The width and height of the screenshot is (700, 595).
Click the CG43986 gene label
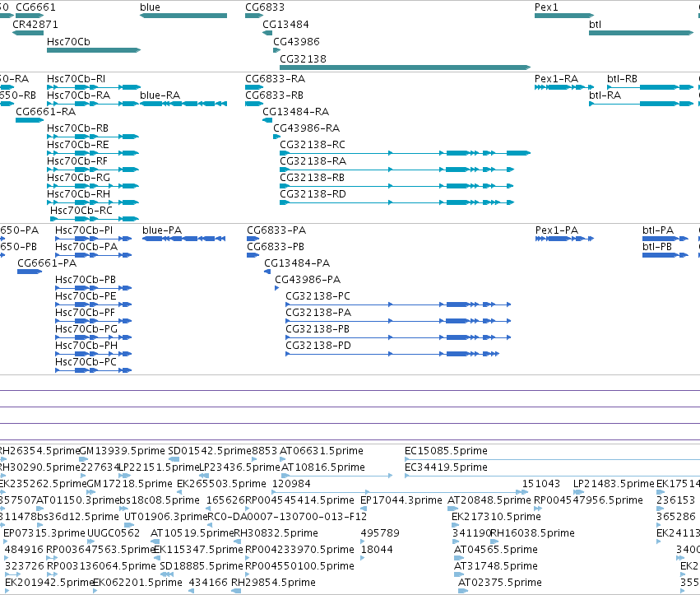296,41
